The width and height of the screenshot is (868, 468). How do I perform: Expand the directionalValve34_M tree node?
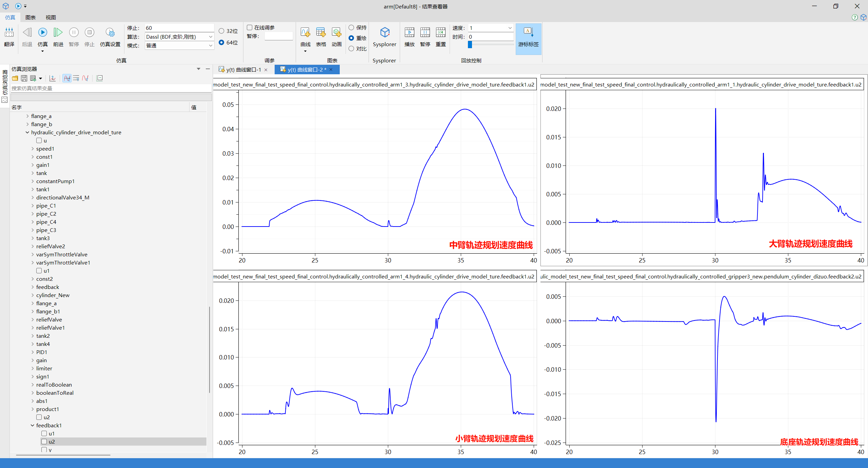click(x=33, y=197)
